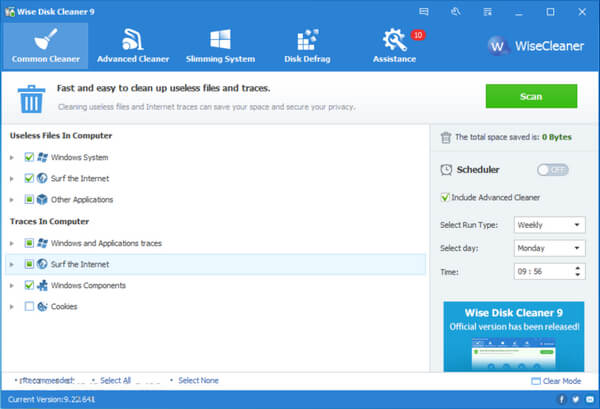Click the Current Version 9.22.641 text

(51, 399)
